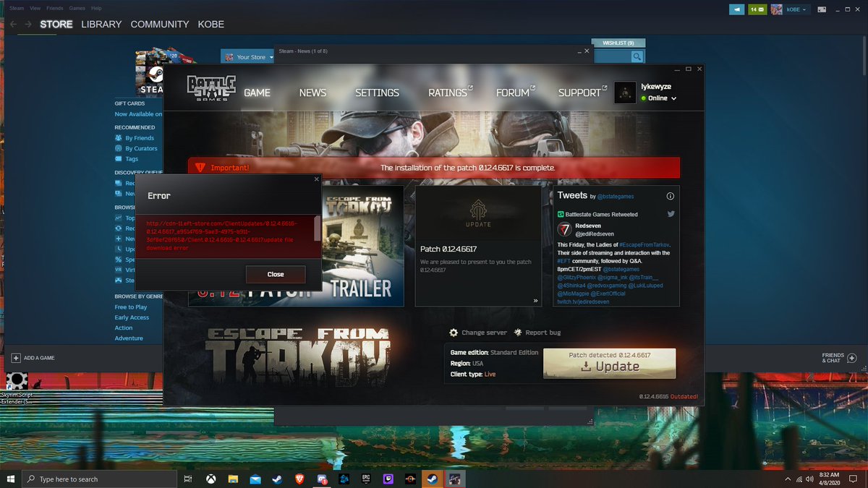
Task: Click the volume icon in system tray
Action: tap(808, 479)
